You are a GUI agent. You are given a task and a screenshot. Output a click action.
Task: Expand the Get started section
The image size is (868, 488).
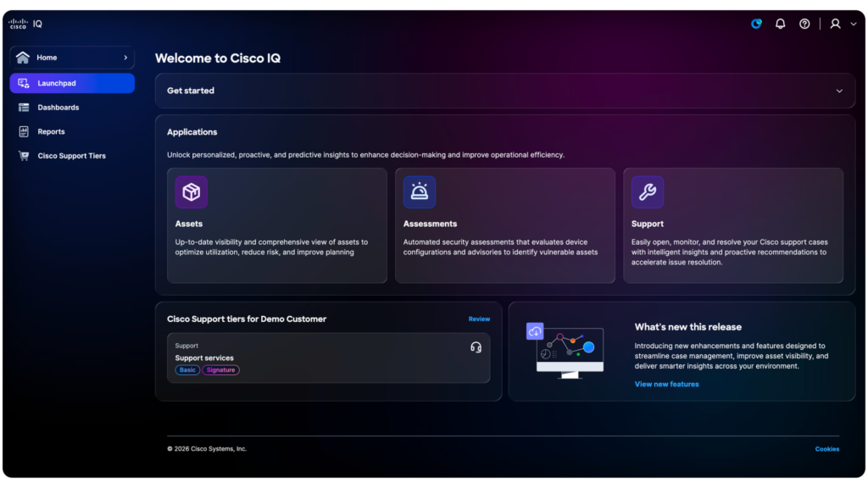pos(839,91)
